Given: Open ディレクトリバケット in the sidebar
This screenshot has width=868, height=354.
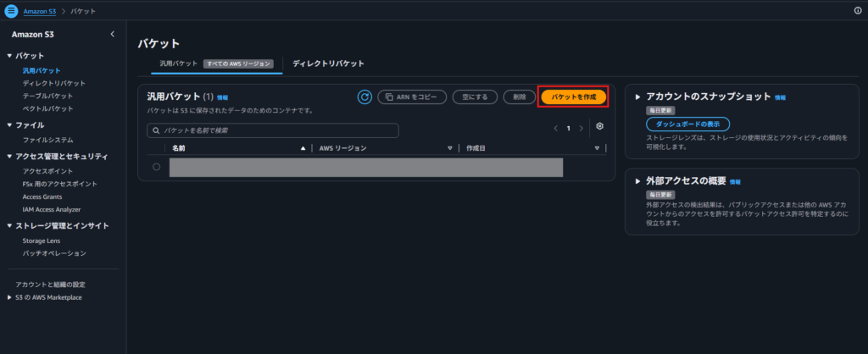Looking at the screenshot, I should [53, 84].
